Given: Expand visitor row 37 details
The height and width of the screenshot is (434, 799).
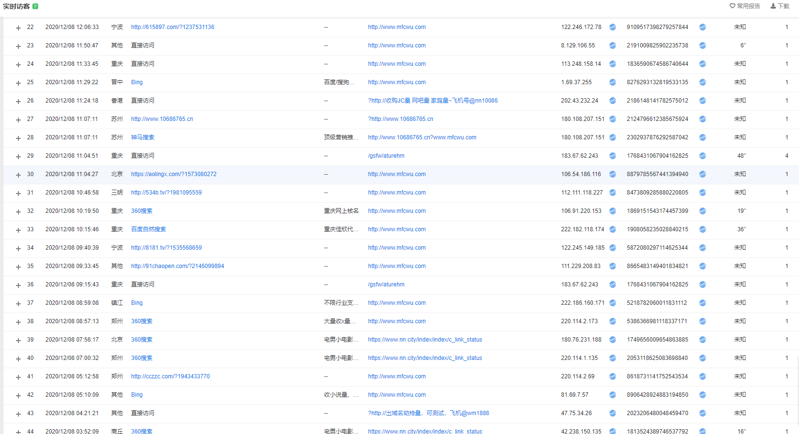Looking at the screenshot, I should coord(18,303).
